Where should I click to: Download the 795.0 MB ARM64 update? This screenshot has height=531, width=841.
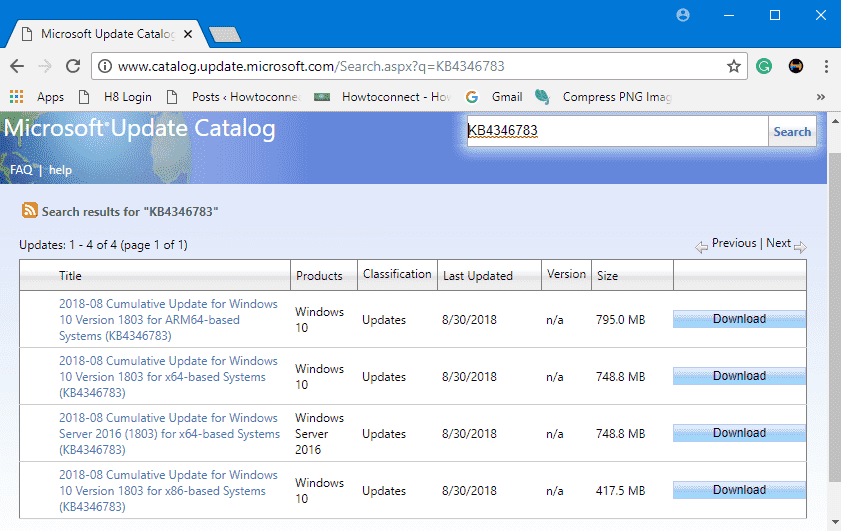click(739, 319)
